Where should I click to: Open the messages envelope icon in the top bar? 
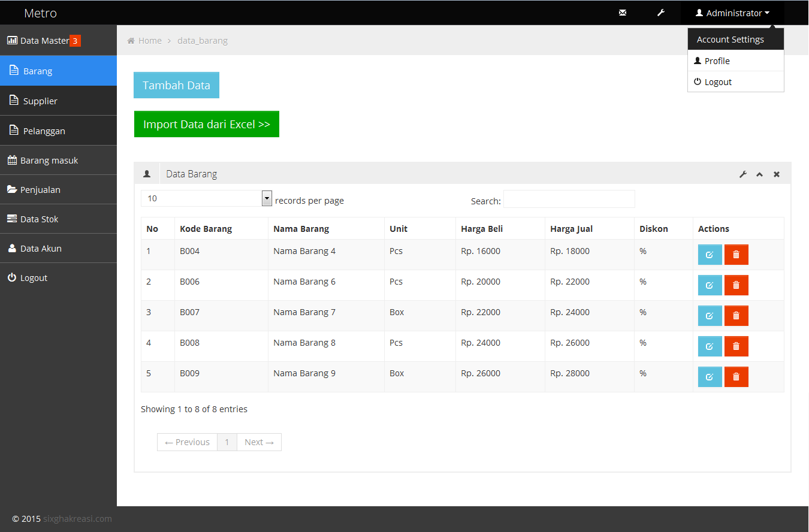(623, 12)
